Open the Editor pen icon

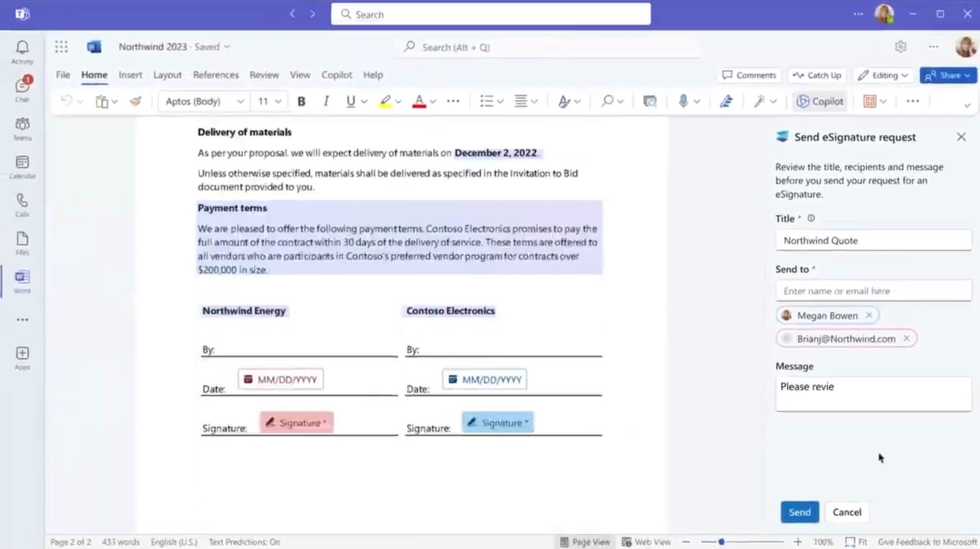[x=726, y=101]
